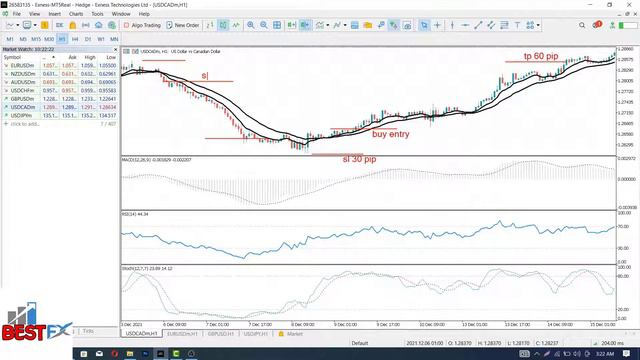
Task: Select the horizontal line drawing tool
Action: (x=465, y=25)
